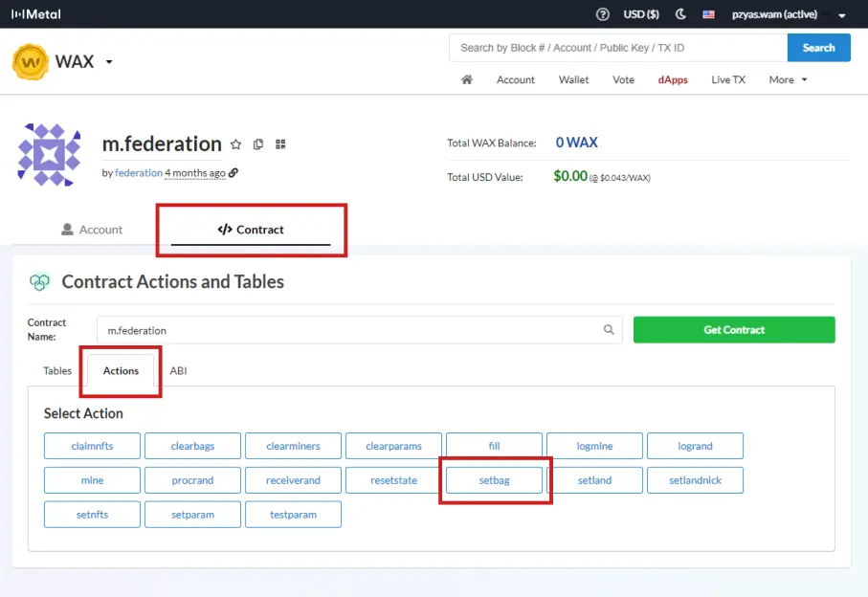Select the setlandnick action
This screenshot has width=868, height=597.
pyautogui.click(x=696, y=480)
